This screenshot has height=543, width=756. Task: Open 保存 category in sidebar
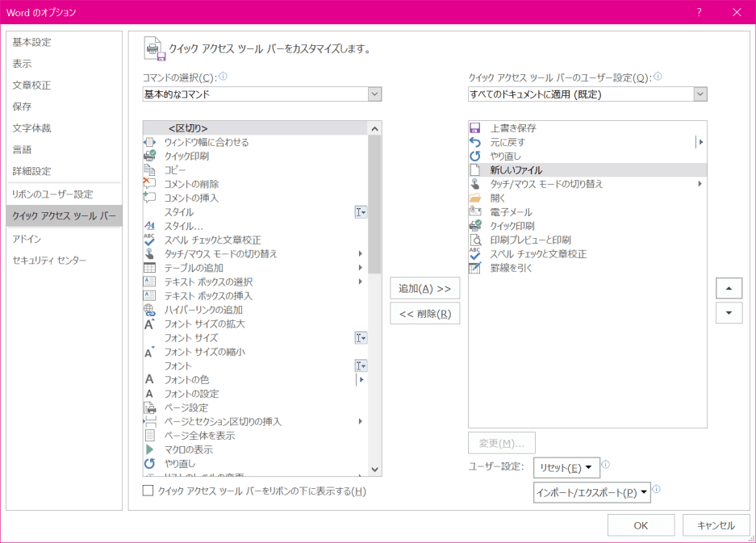coord(64,107)
